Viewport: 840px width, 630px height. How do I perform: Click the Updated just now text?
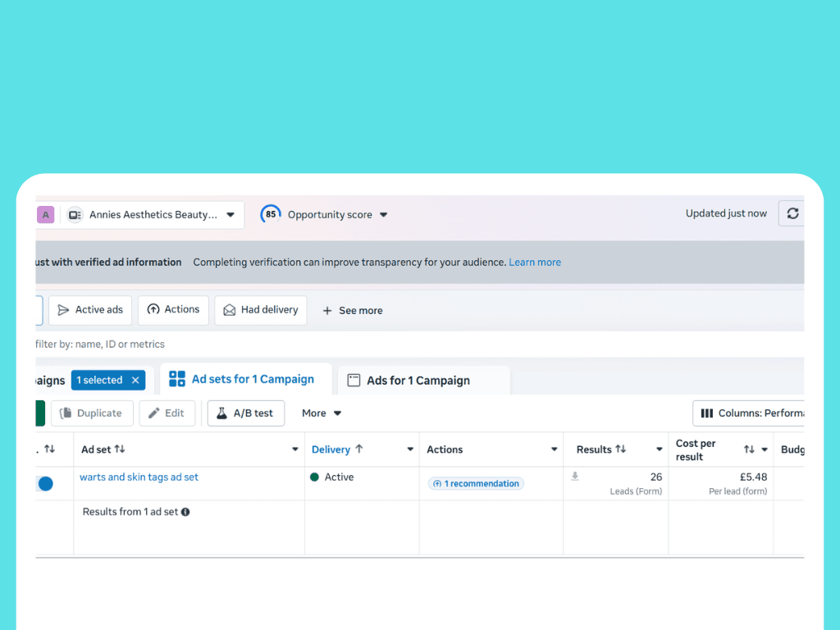(726, 214)
